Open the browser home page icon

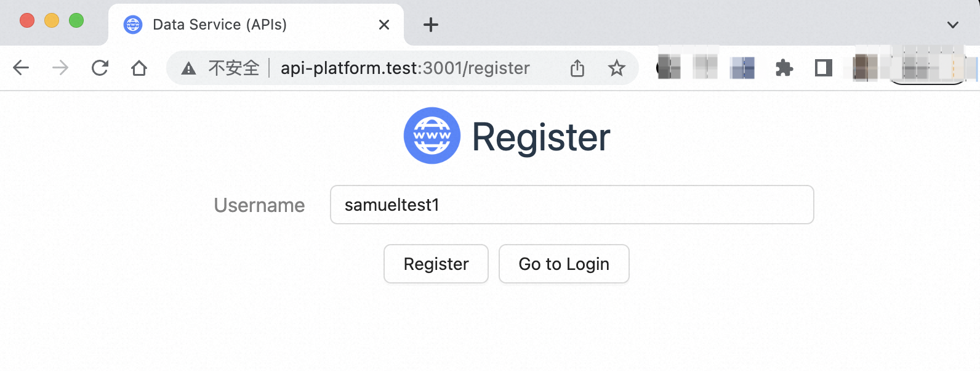tap(139, 68)
